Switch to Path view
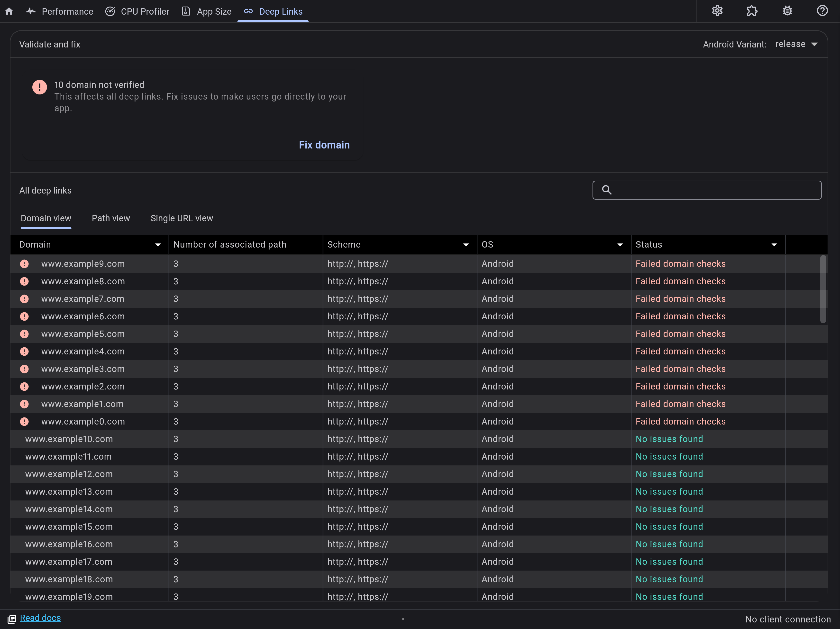Viewport: 840px width, 629px height. pyautogui.click(x=110, y=218)
